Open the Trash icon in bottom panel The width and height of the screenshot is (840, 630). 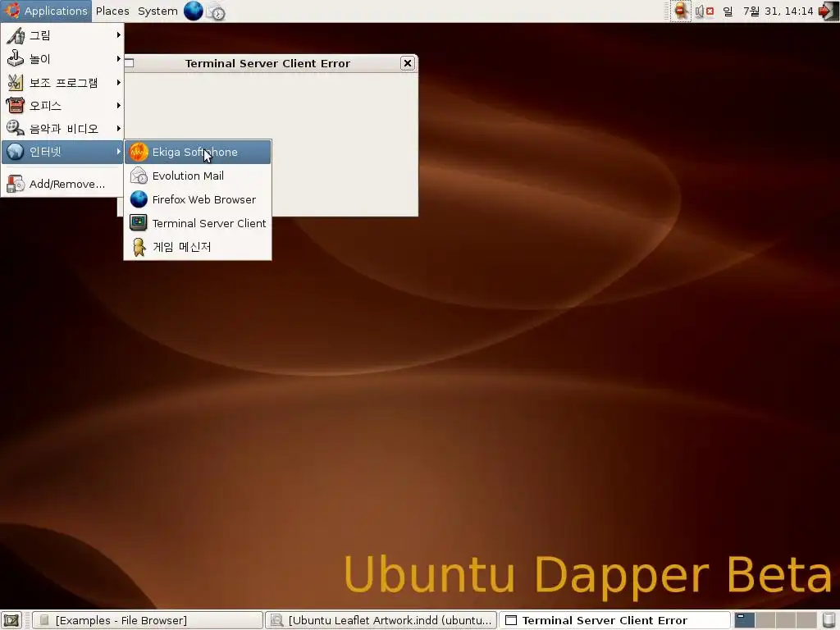pyautogui.click(x=829, y=620)
